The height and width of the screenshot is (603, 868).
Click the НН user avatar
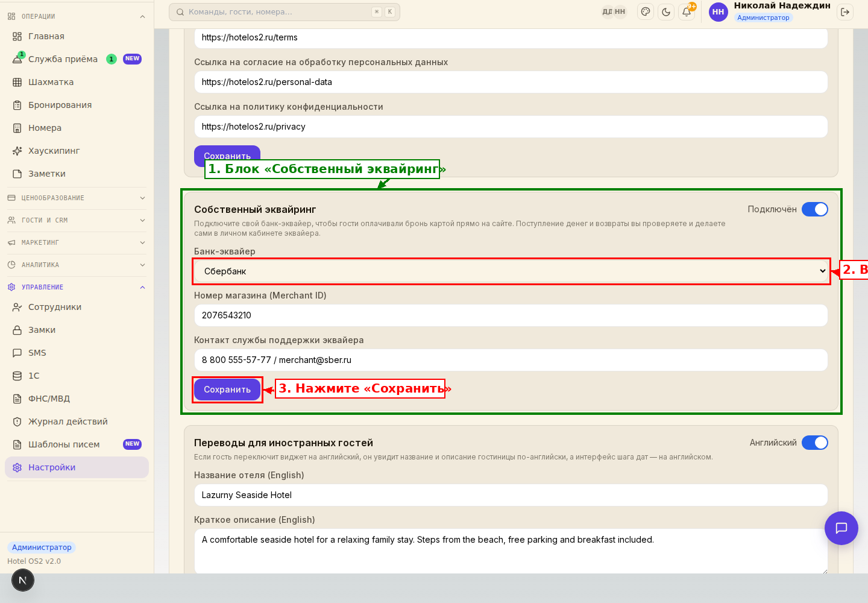click(719, 11)
